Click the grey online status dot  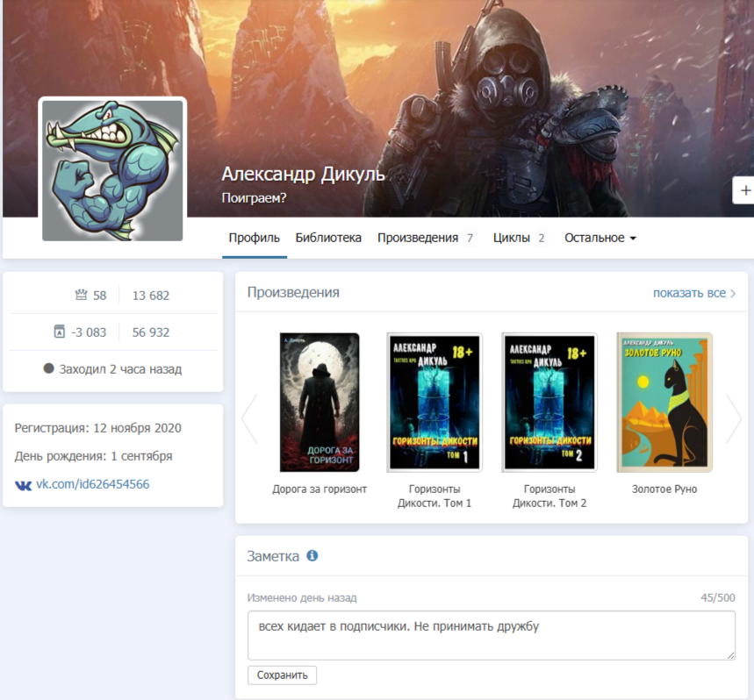point(49,369)
